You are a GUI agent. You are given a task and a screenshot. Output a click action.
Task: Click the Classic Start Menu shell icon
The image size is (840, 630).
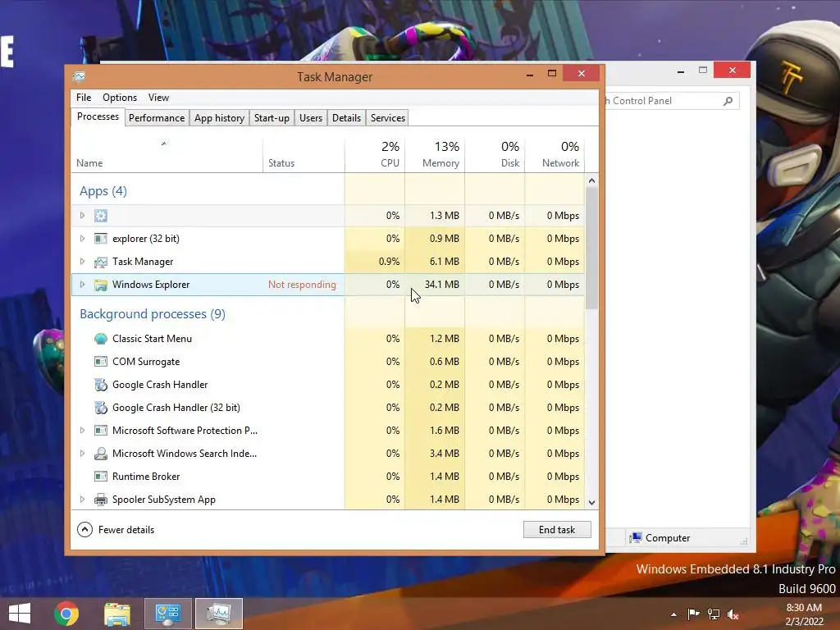point(101,339)
